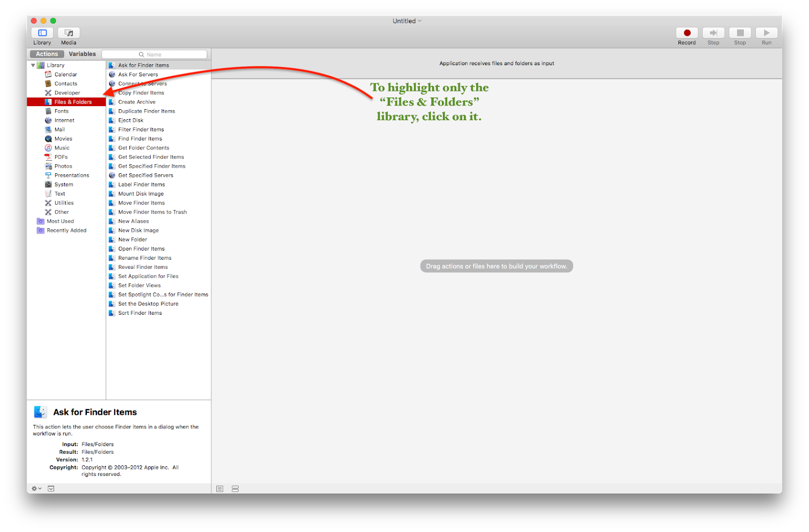Switch to the Variables tab
This screenshot has width=809, height=532.
click(x=82, y=54)
